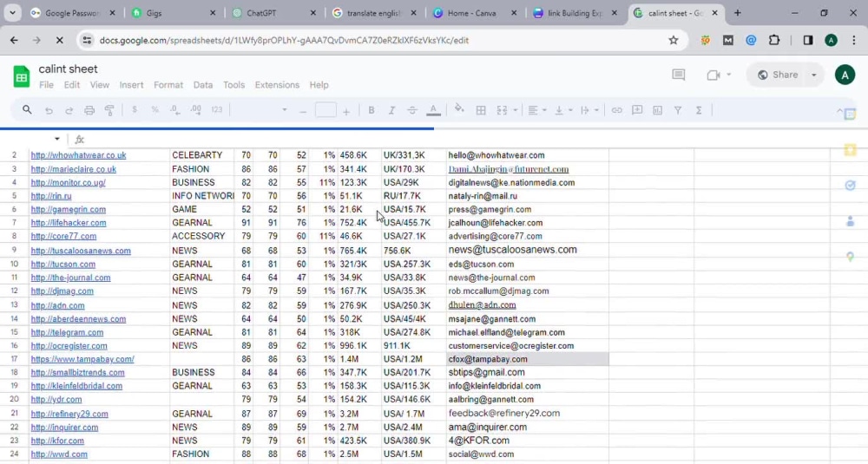Click increase decimal places icon

click(195, 110)
